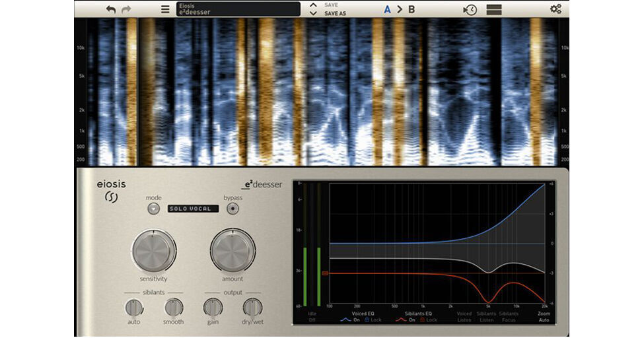Toggle Voiced EQ On

pyautogui.click(x=357, y=320)
